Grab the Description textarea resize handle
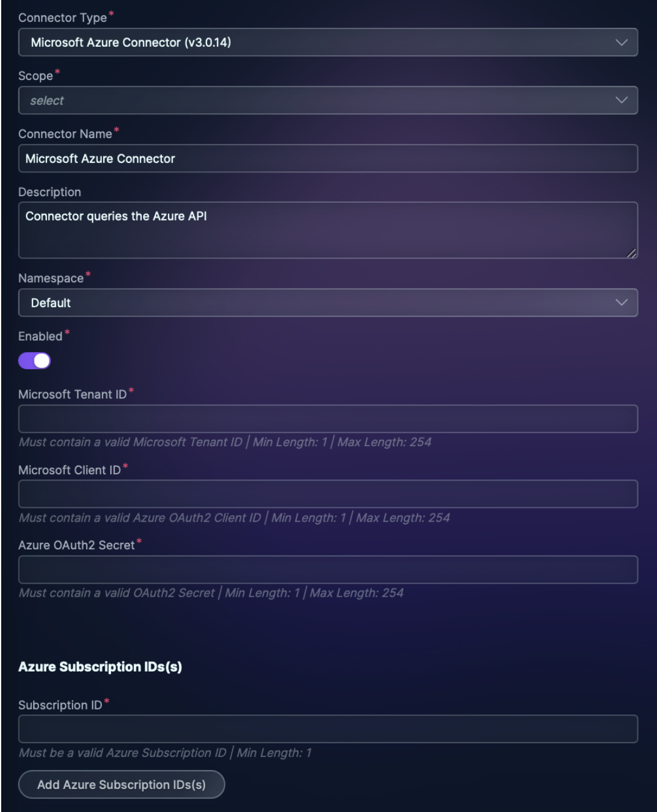657x812 pixels. coord(632,253)
